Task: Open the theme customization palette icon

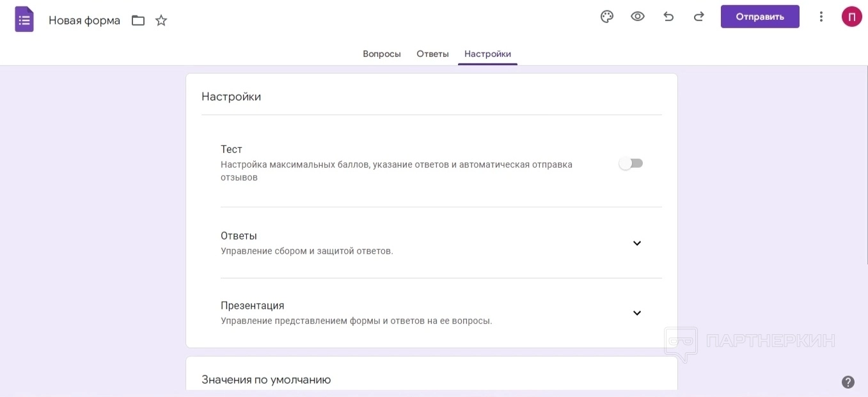Action: click(607, 17)
